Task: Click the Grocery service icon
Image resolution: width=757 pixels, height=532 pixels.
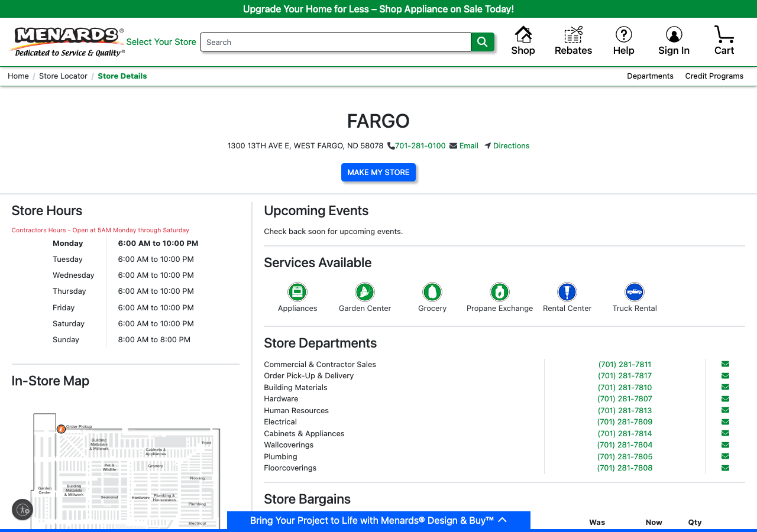Action: coord(432,292)
